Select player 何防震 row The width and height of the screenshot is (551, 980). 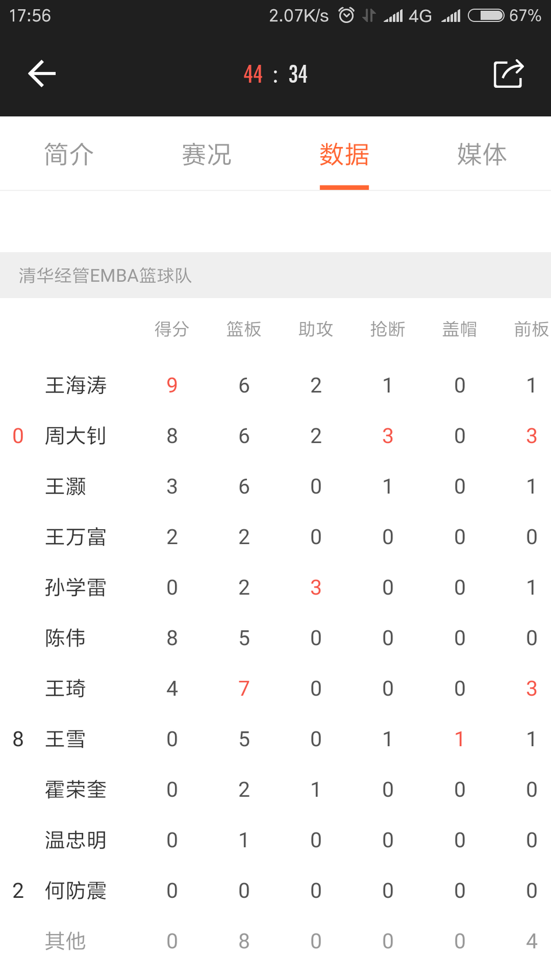(x=275, y=891)
